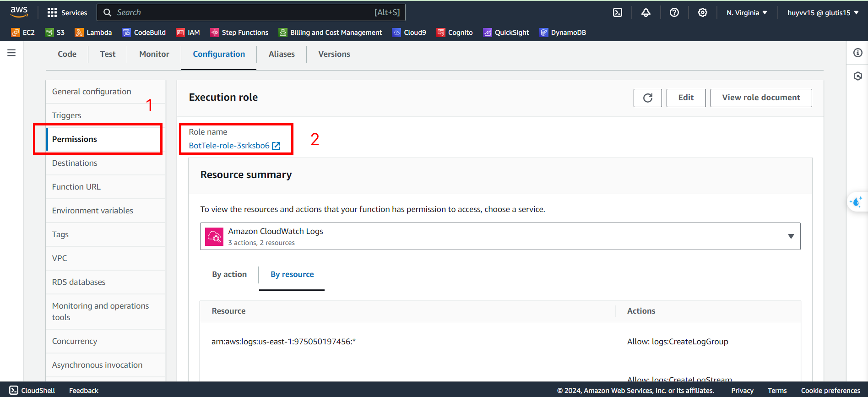
Task: Open CloudShell from the footer
Action: pyautogui.click(x=32, y=390)
